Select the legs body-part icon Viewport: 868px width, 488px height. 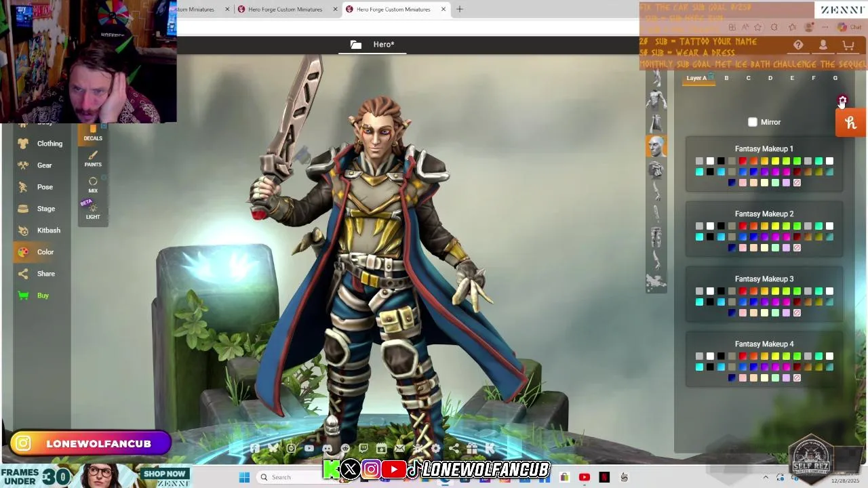point(656,237)
